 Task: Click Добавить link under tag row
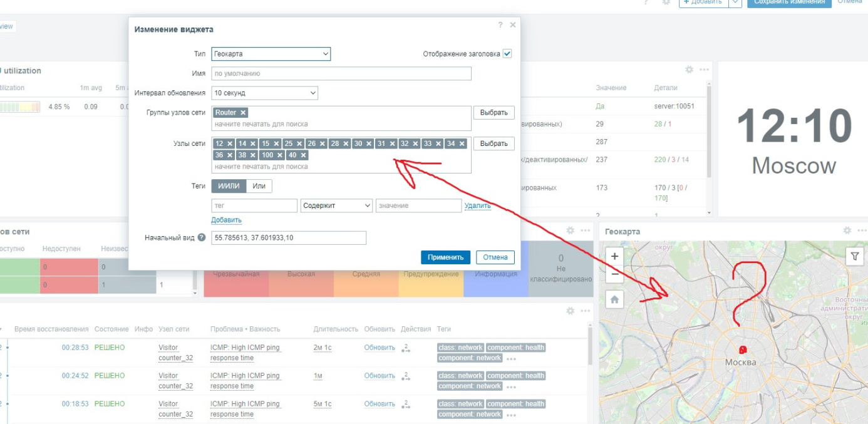tap(226, 220)
